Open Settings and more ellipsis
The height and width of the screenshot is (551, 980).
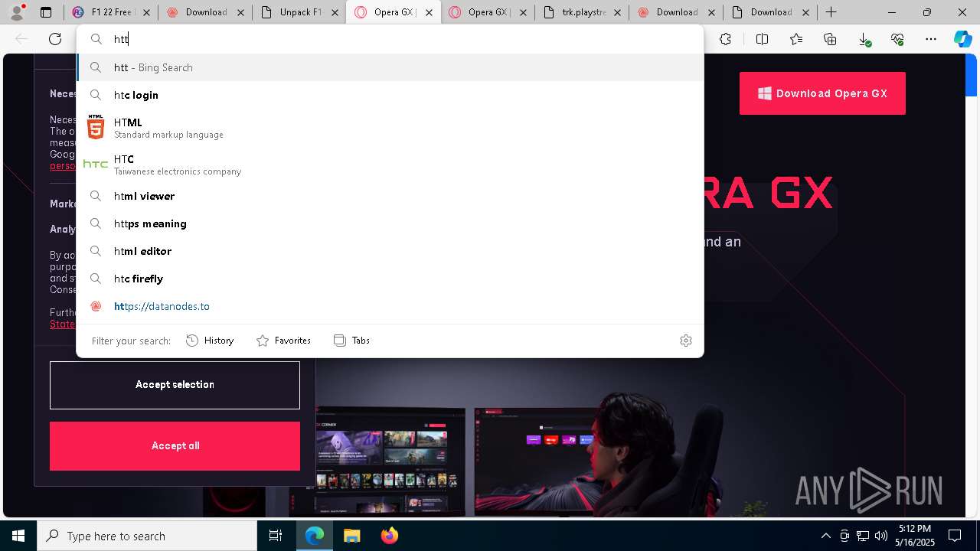coord(931,39)
